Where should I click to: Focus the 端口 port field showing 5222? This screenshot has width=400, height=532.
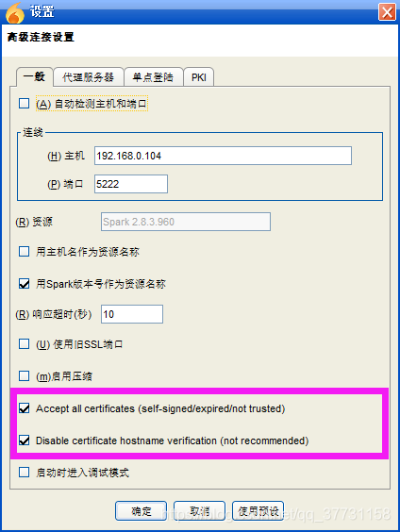coord(131,184)
